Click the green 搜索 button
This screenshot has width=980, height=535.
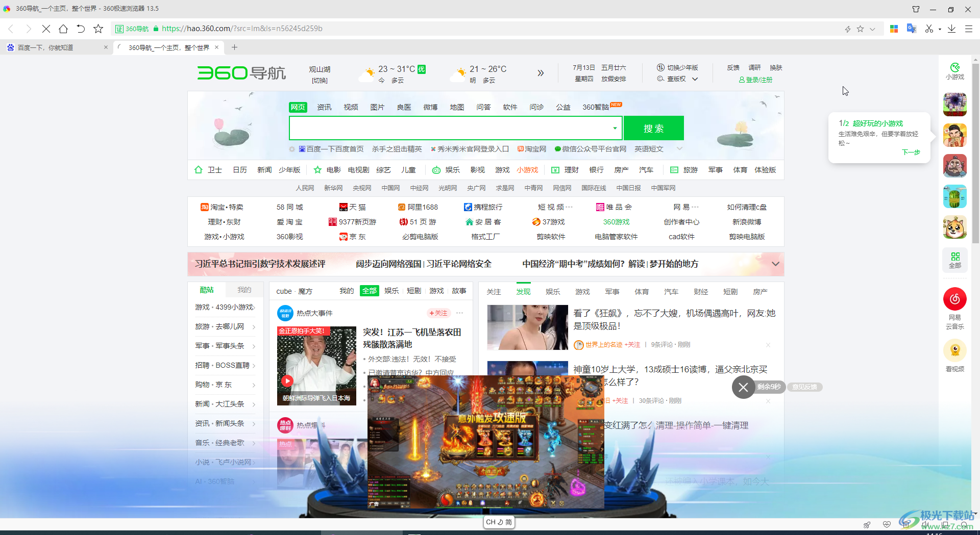[x=653, y=128]
